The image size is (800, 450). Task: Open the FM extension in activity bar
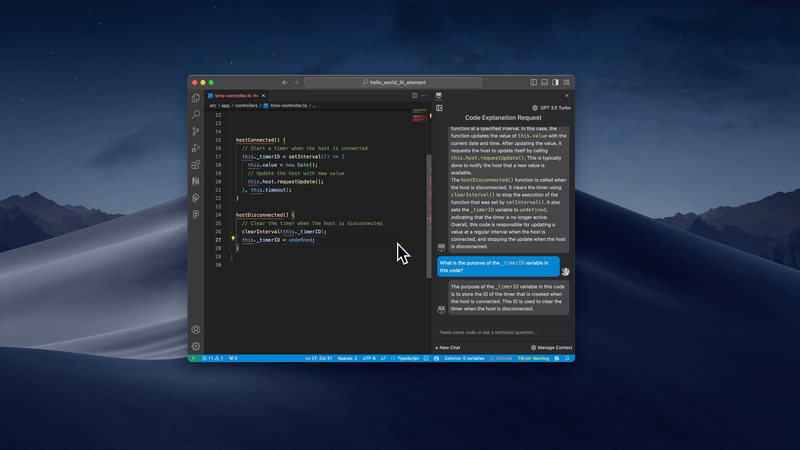pyautogui.click(x=196, y=181)
